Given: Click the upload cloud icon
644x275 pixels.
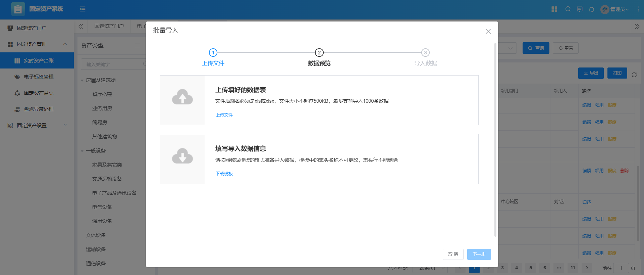Looking at the screenshot, I should pyautogui.click(x=182, y=97).
